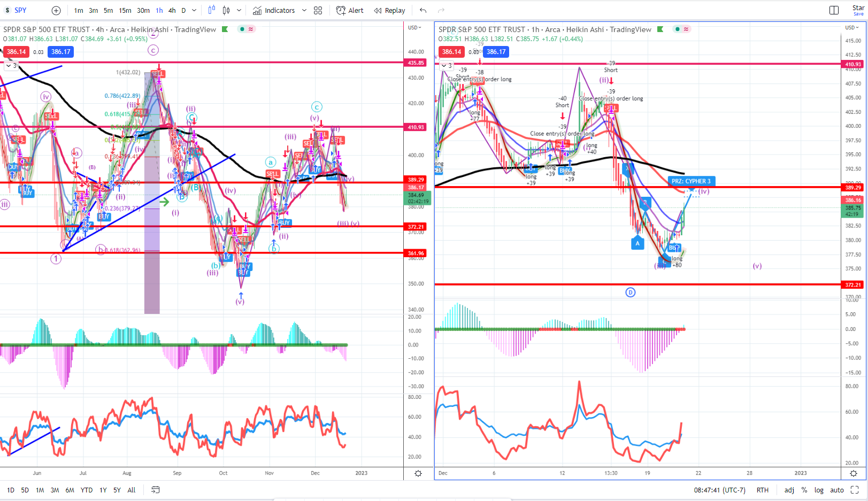Set date range to 5D
This screenshot has height=501, width=868.
tap(25, 490)
